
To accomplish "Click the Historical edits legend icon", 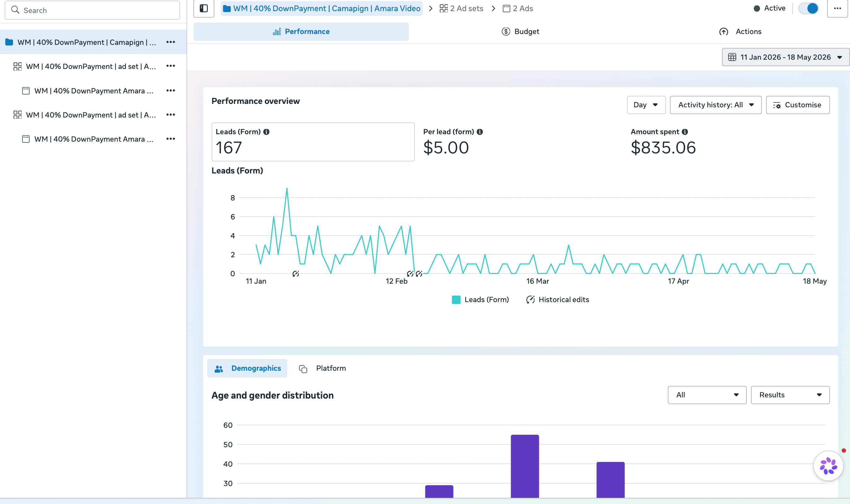I will tap(530, 300).
